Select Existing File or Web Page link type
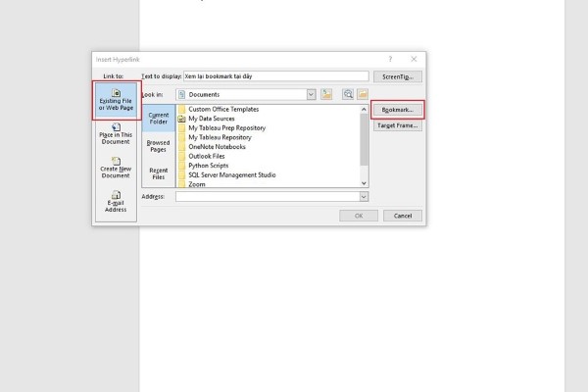 [116, 100]
